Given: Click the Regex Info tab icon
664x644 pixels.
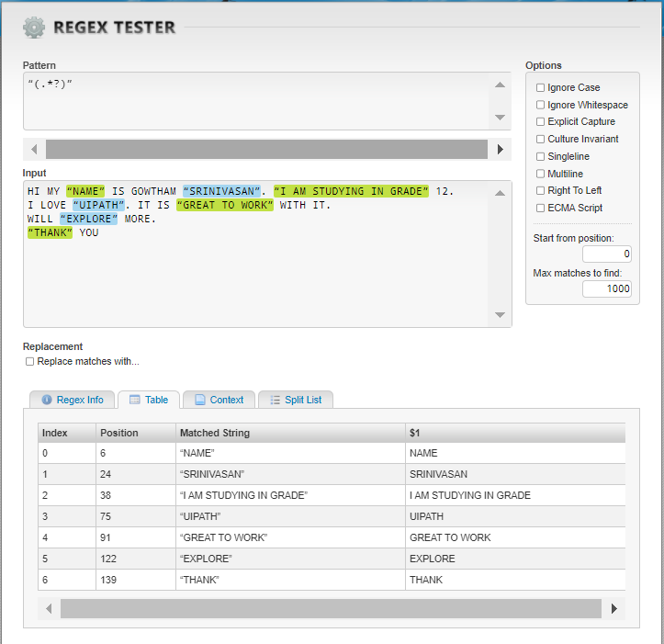Looking at the screenshot, I should coord(47,400).
